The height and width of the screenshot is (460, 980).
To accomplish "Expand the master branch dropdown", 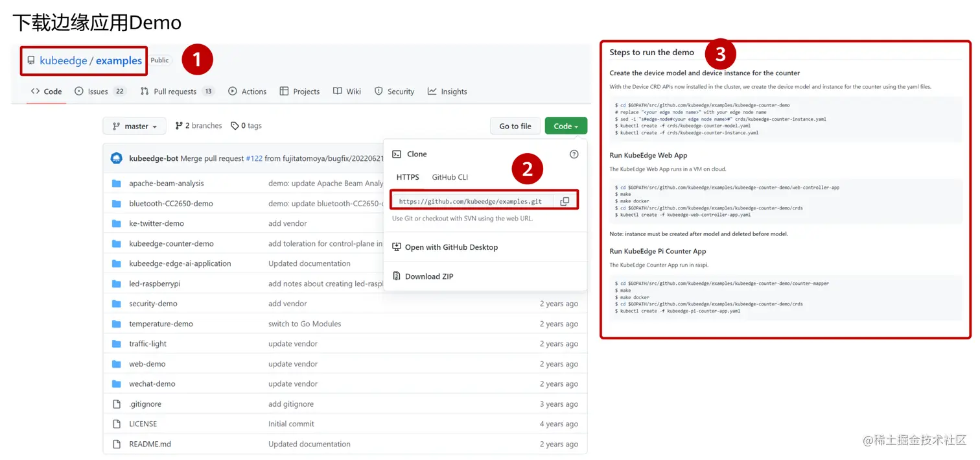I will tap(134, 126).
